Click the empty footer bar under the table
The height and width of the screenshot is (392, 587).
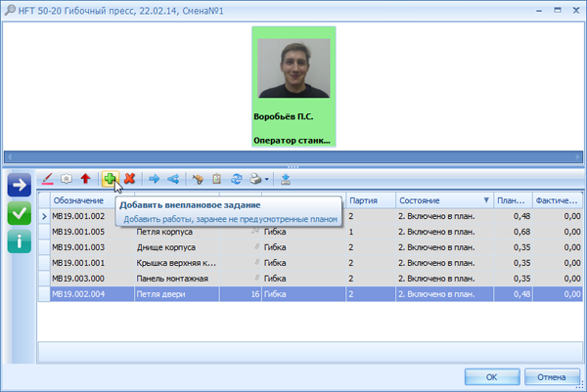tap(310, 352)
